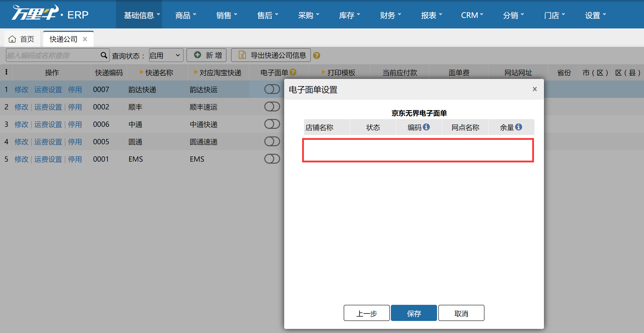Toggle the electronic waybill switch for 韵达快递
The height and width of the screenshot is (333, 644).
(272, 89)
